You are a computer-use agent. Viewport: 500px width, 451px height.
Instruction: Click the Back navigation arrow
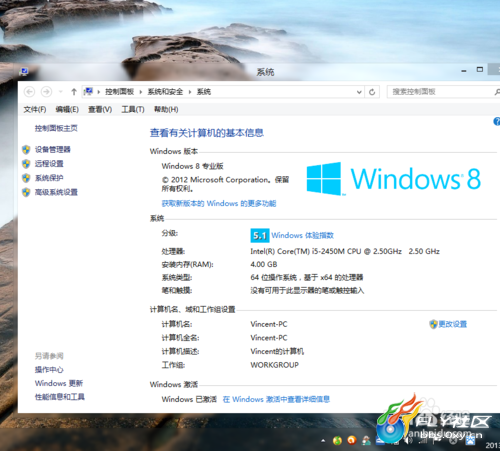pos(29,92)
